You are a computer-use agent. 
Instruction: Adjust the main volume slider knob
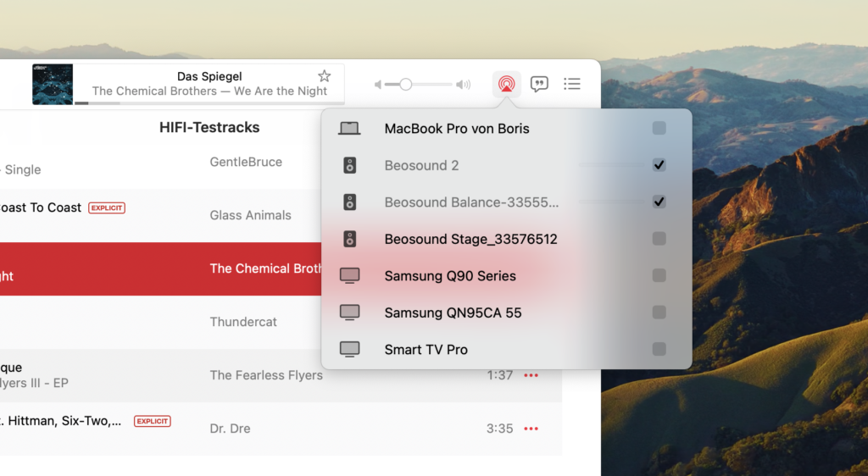point(406,85)
